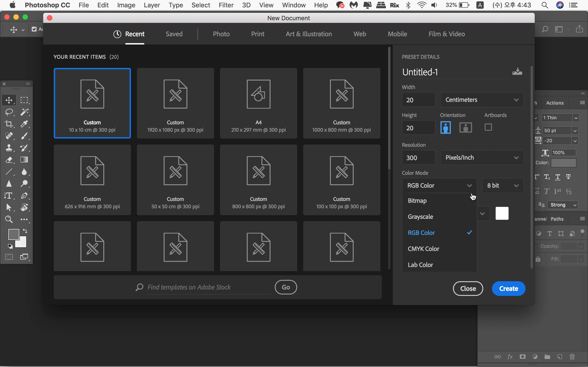Select the Clone Stamp tool
The width and height of the screenshot is (588, 367).
[9, 148]
